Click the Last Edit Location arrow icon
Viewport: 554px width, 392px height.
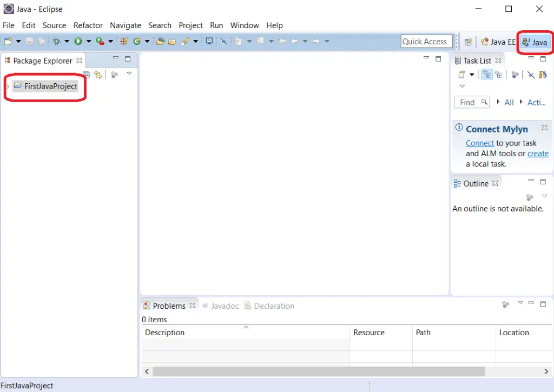click(x=282, y=41)
